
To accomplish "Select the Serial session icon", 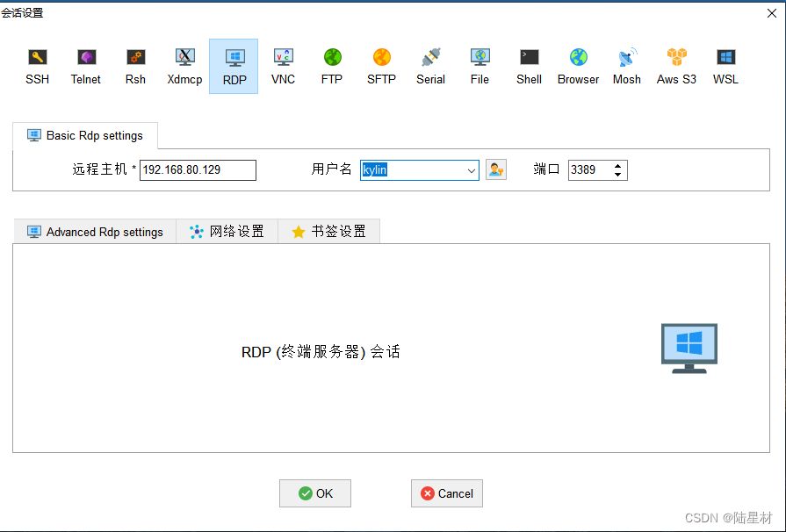I will (x=430, y=67).
